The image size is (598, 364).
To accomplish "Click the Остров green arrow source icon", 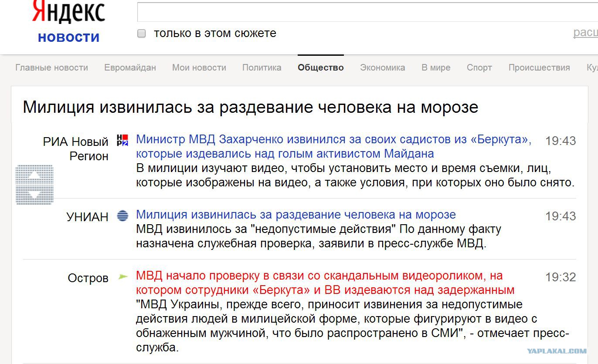I will coord(123,276).
